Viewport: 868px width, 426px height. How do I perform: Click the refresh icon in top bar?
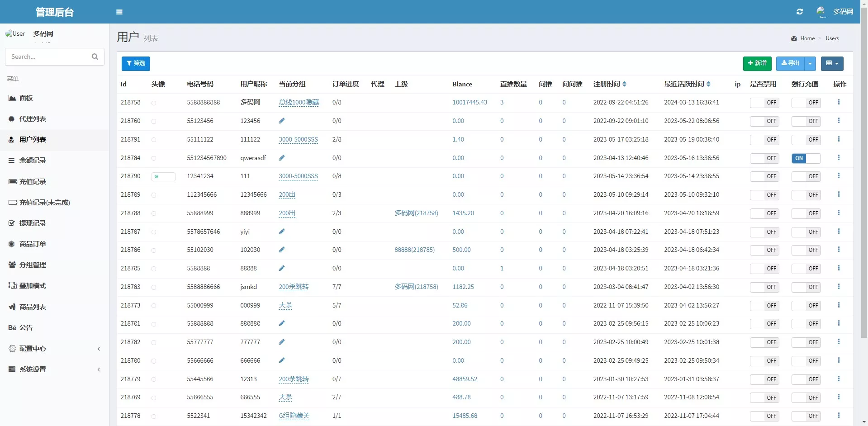click(799, 12)
